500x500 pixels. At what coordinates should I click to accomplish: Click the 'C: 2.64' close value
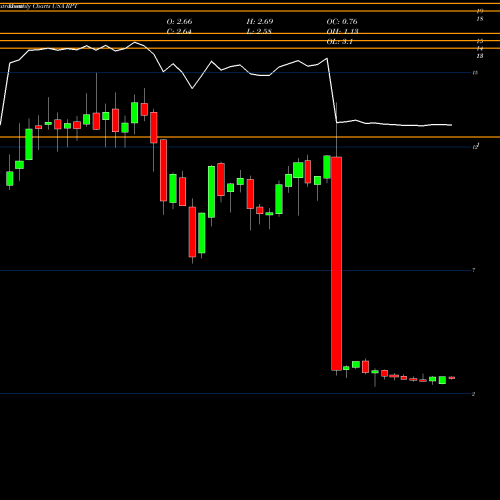click(179, 31)
